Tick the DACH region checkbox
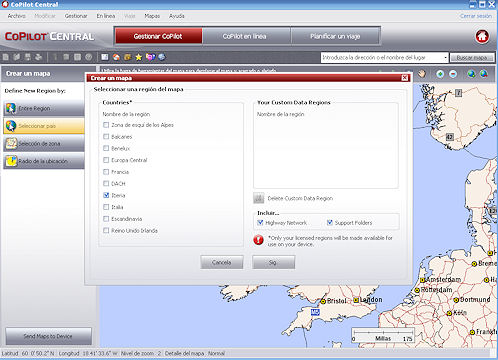The image size is (498, 360). point(106,184)
